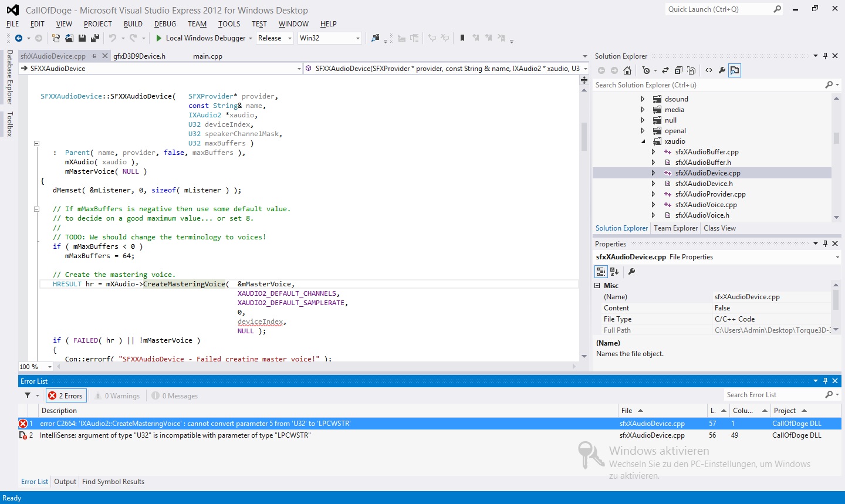Image resolution: width=845 pixels, height=504 pixels.
Task: Click the Undo arrow icon
Action: 112,38
